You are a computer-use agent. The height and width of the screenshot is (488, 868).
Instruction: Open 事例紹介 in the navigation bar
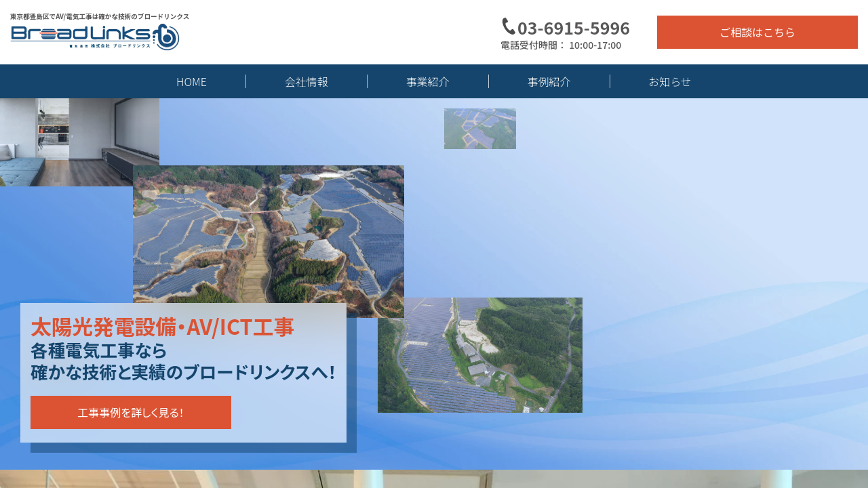pos(549,81)
